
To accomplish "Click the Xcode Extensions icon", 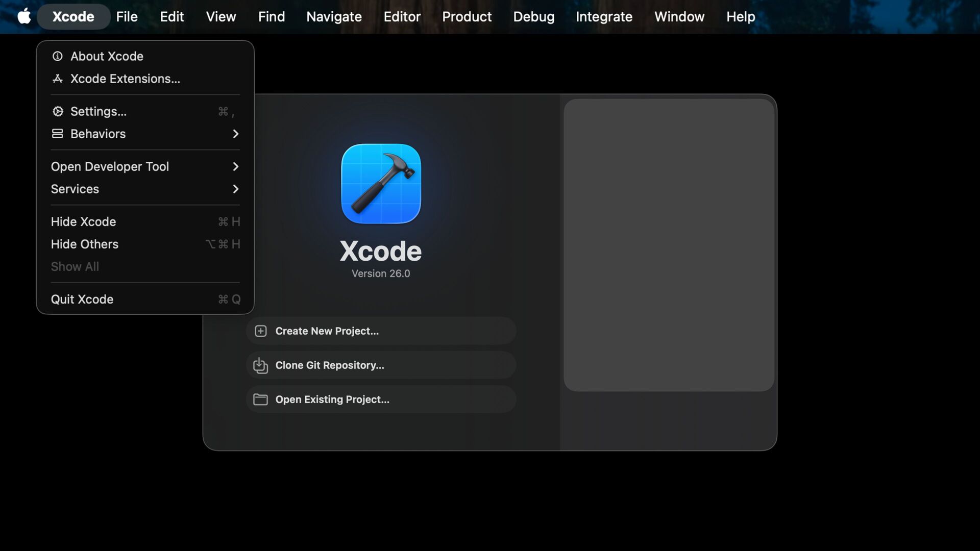I will 58,79.
